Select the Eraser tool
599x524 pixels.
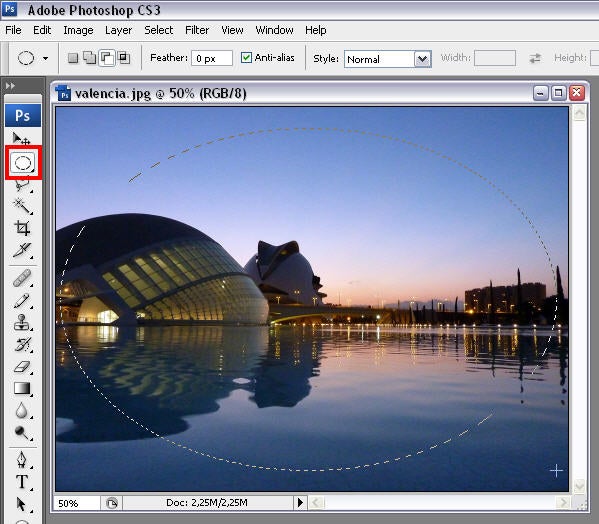(x=22, y=367)
